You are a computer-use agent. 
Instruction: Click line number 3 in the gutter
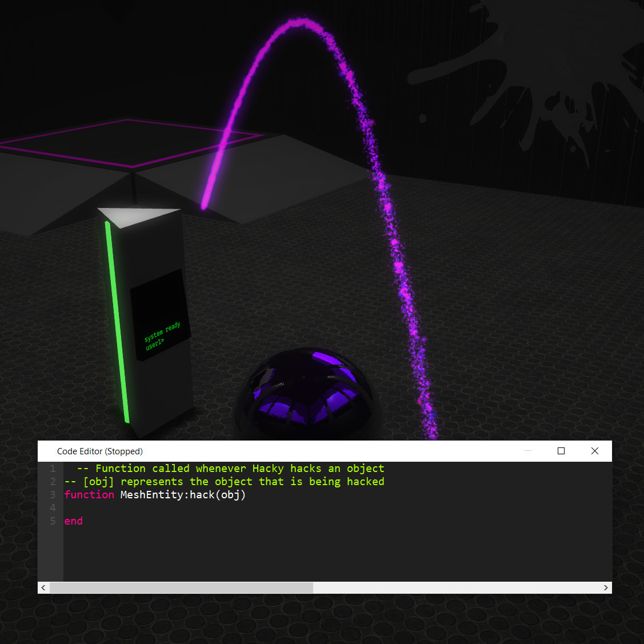53,495
